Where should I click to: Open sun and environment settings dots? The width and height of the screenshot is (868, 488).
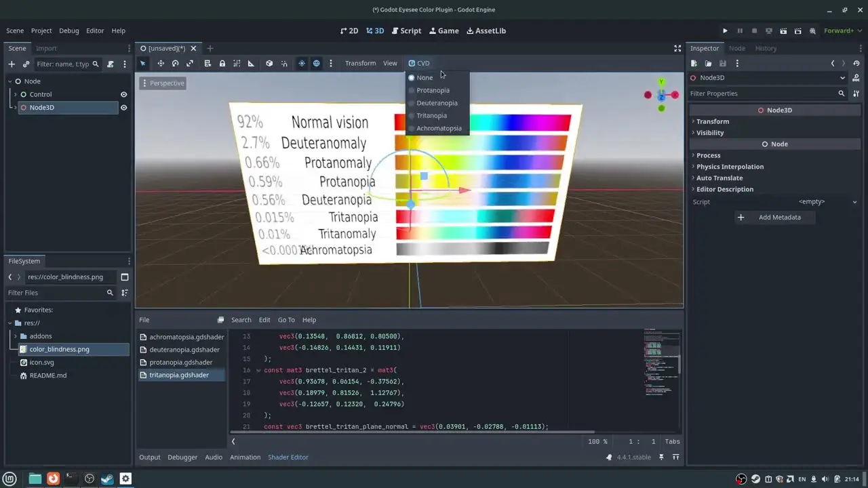331,63
